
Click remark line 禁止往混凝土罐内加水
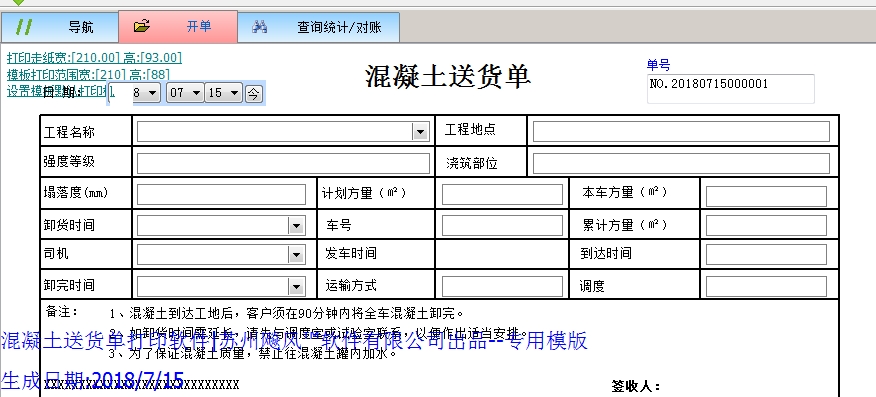tap(253, 353)
